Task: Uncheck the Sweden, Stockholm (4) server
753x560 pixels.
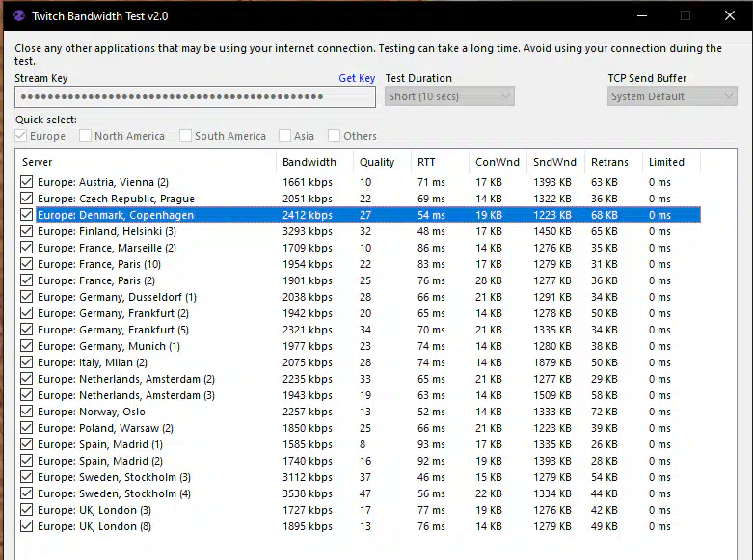Action: click(x=27, y=493)
